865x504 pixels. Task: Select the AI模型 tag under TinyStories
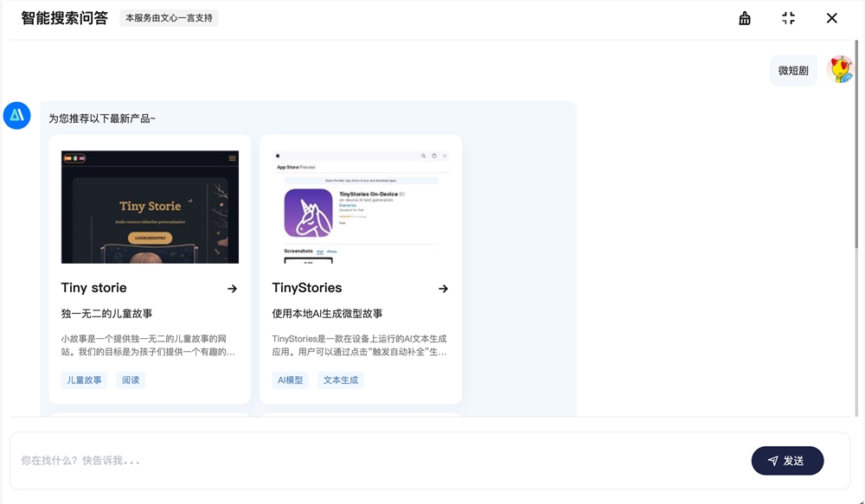tap(291, 380)
